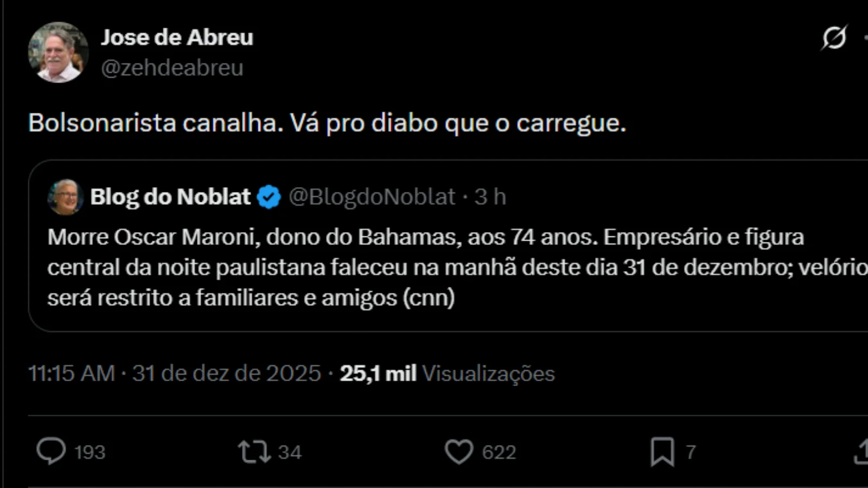Click the @BlogdoNoblat handle
This screenshot has width=868, height=488.
point(372,197)
